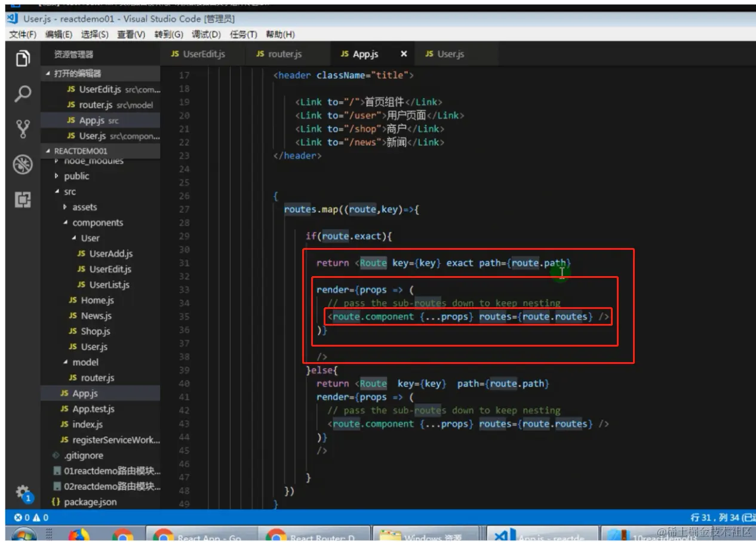Open the pinned Chrome taskbar icon
This screenshot has height=542, width=756.
[x=122, y=535]
